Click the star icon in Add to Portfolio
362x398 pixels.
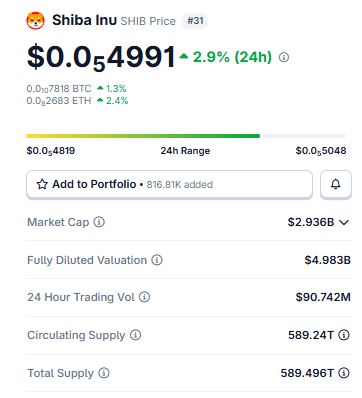tap(42, 184)
